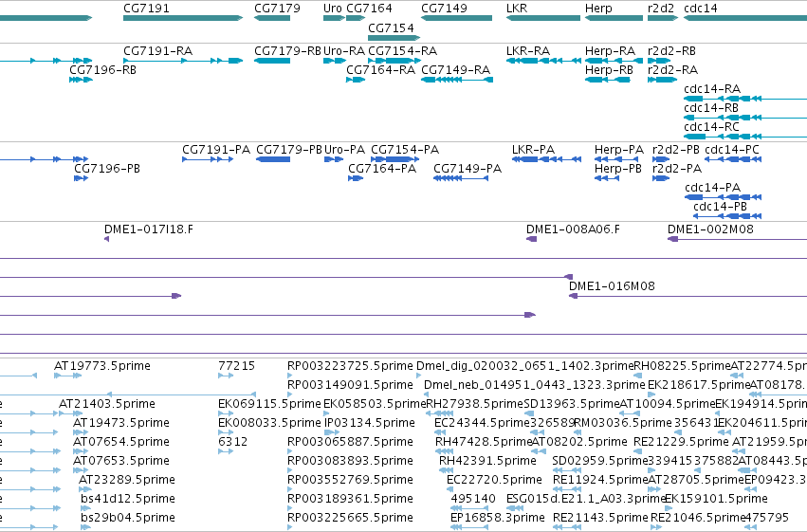Open EST label ESG015d.E21.1_A03.3prime
The image size is (807, 532).
pyautogui.click(x=587, y=499)
